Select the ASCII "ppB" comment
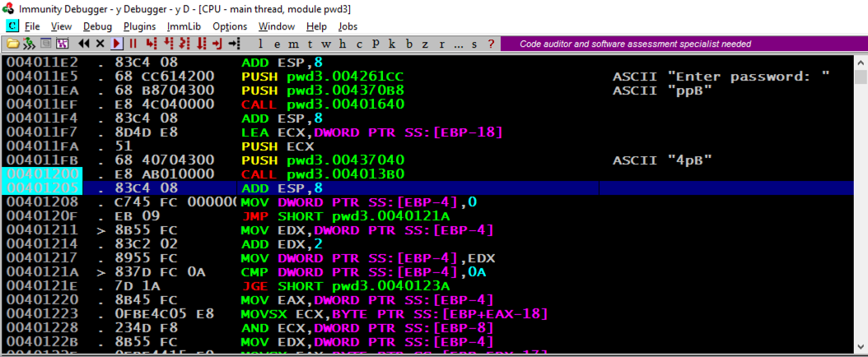Image resolution: width=868 pixels, height=357 pixels. [662, 90]
